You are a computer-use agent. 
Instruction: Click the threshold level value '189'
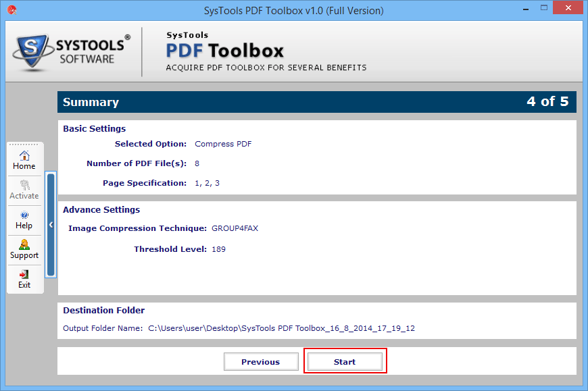click(x=218, y=249)
